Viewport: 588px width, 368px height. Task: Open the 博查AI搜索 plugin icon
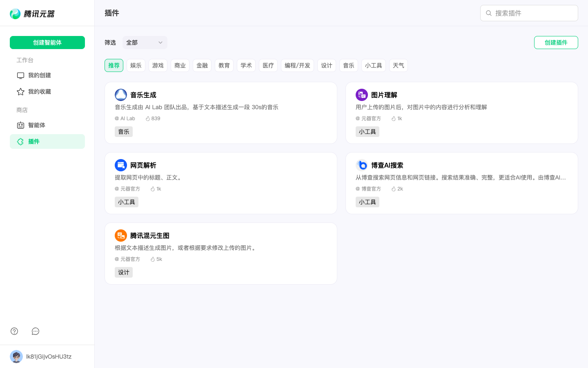click(362, 165)
